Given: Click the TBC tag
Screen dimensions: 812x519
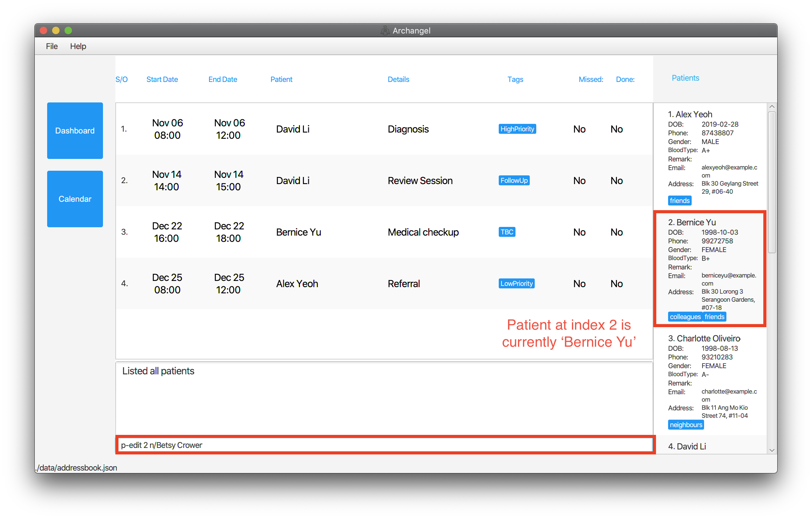Looking at the screenshot, I should click(507, 232).
